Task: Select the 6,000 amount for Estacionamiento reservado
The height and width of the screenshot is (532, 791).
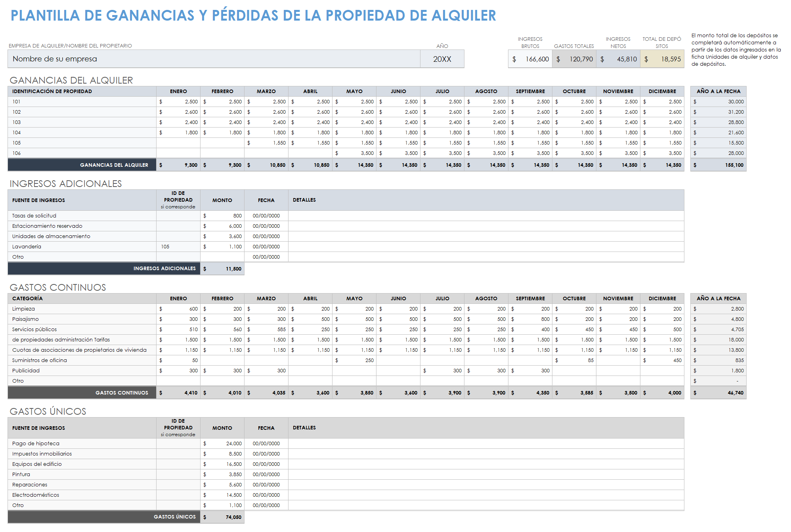Action: coord(222,226)
